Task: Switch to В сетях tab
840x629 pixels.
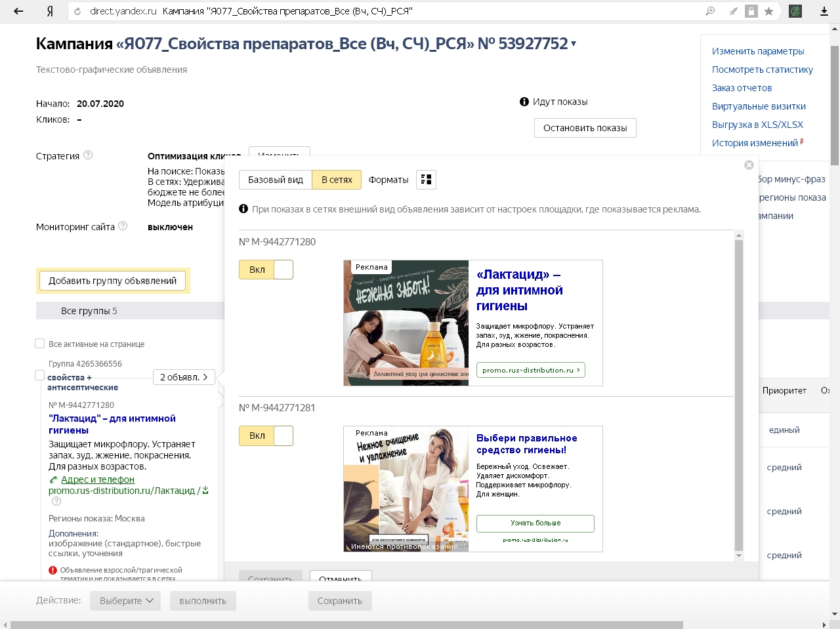Action: pos(337,180)
